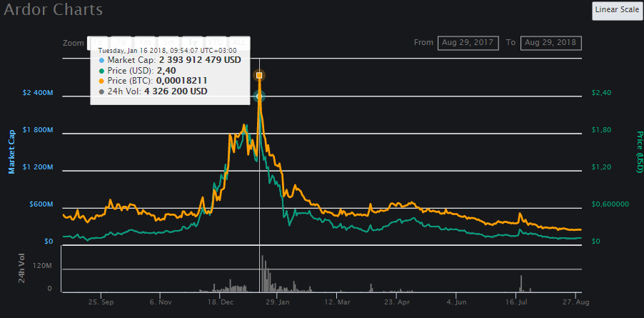Image resolution: width=644 pixels, height=318 pixels.
Task: Click the Market Cap value in tooltip
Action: [x=200, y=61]
